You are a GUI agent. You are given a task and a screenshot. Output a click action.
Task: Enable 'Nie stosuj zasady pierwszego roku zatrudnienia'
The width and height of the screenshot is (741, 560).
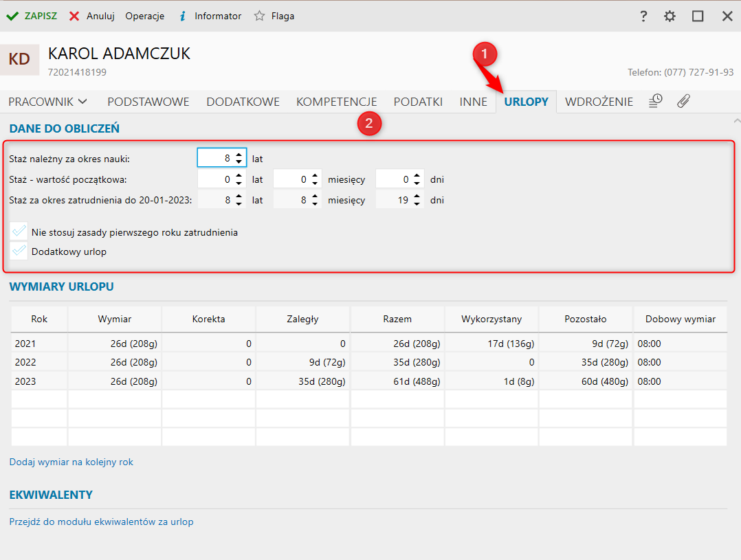[x=19, y=232]
